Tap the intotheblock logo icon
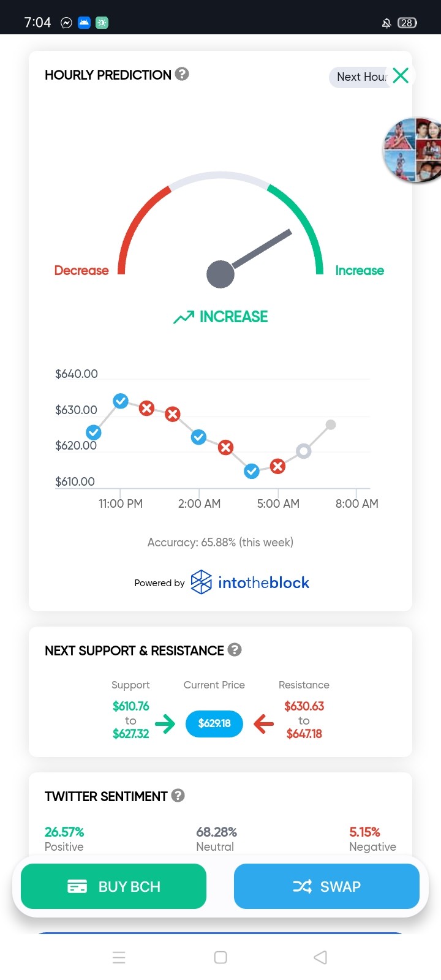 tap(201, 582)
